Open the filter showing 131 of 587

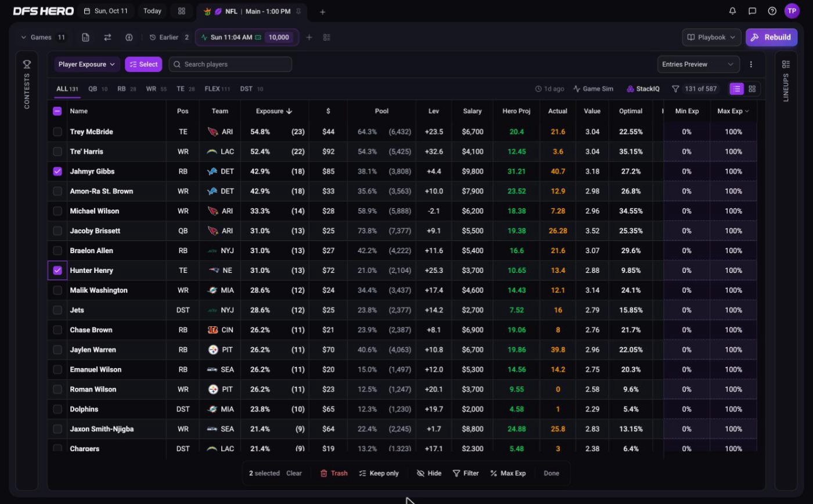tap(694, 89)
